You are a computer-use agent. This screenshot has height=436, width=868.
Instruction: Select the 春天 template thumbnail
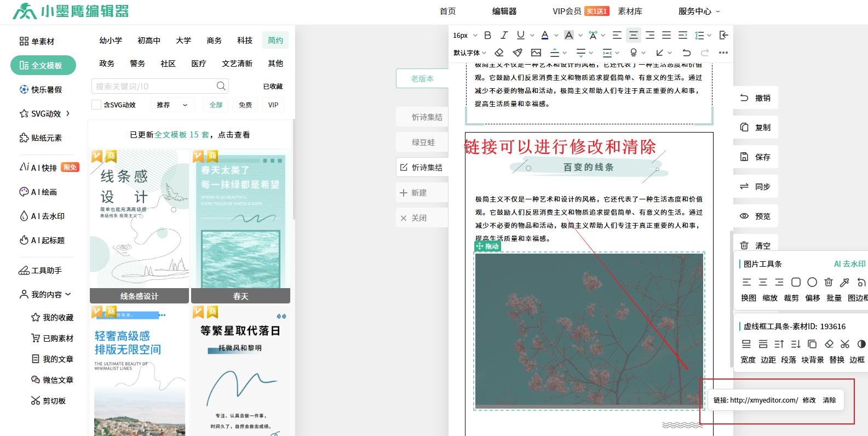240,226
